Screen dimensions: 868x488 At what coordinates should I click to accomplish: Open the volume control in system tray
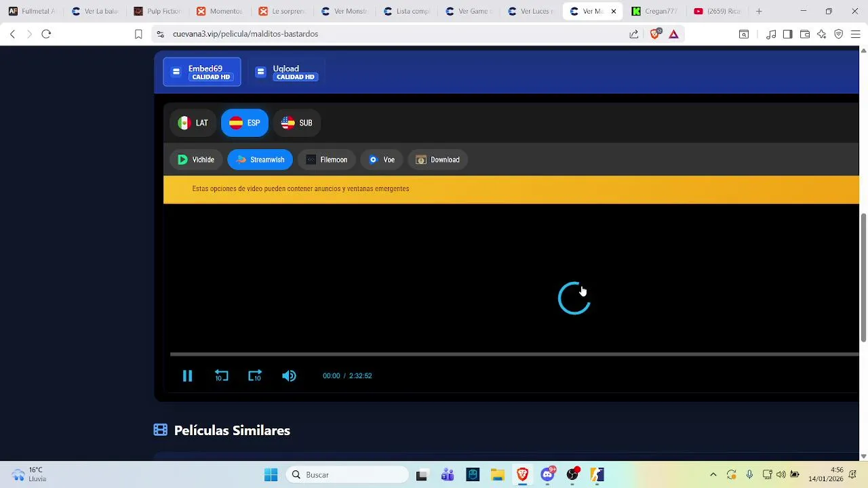click(x=781, y=474)
